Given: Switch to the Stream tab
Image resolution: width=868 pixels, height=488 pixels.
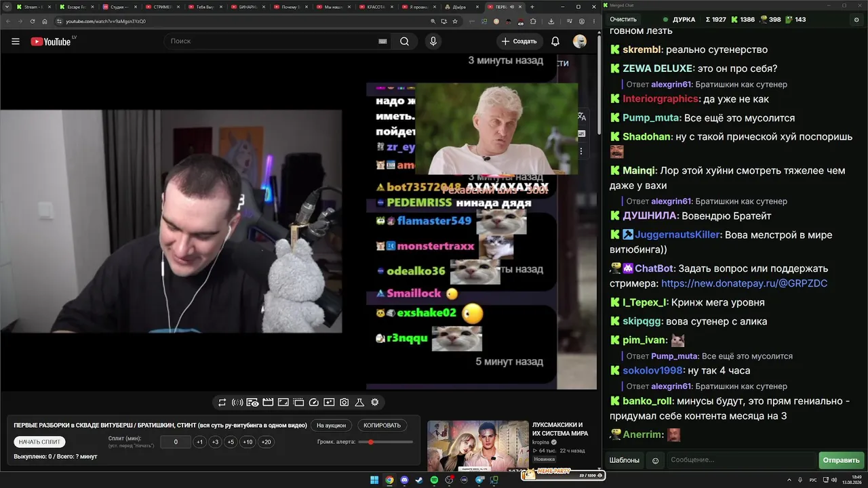Looking at the screenshot, I should tap(35, 7).
